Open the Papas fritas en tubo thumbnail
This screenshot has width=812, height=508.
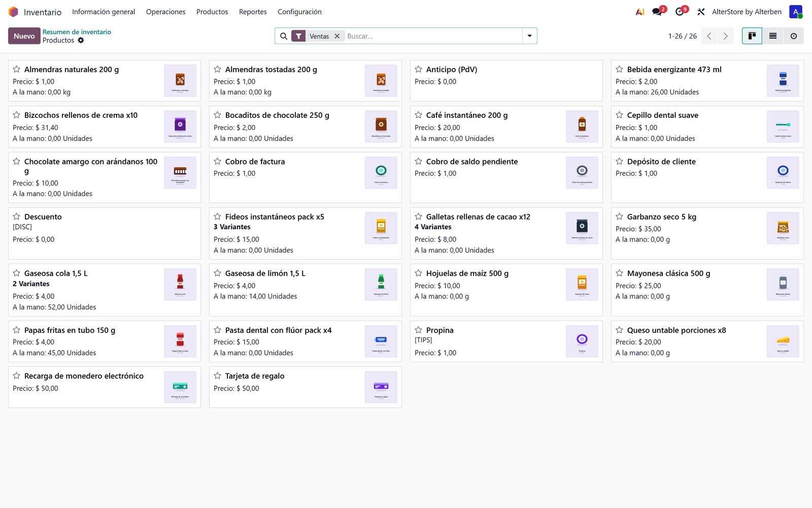(x=180, y=341)
